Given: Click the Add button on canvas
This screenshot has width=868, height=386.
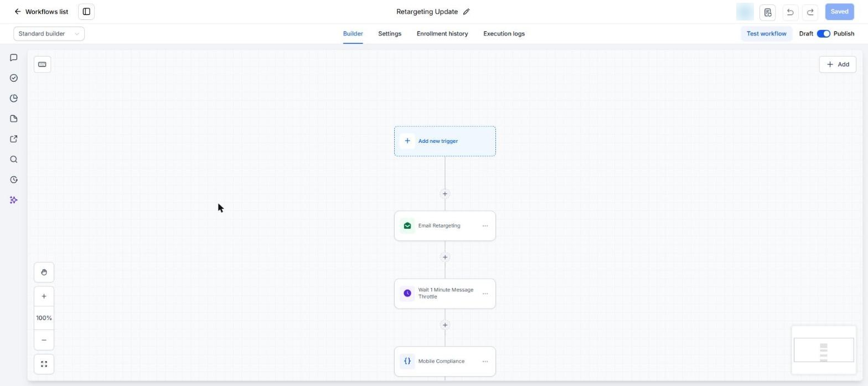Looking at the screenshot, I should point(837,64).
